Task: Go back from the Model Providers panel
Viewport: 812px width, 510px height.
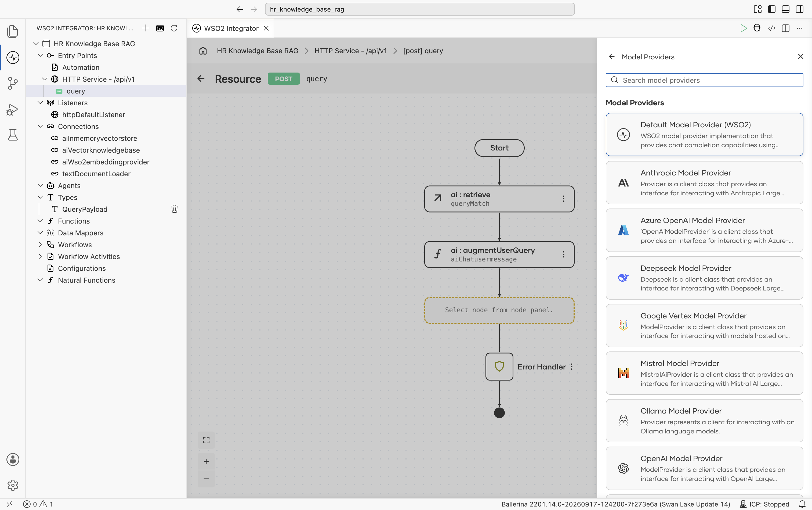Action: 611,57
